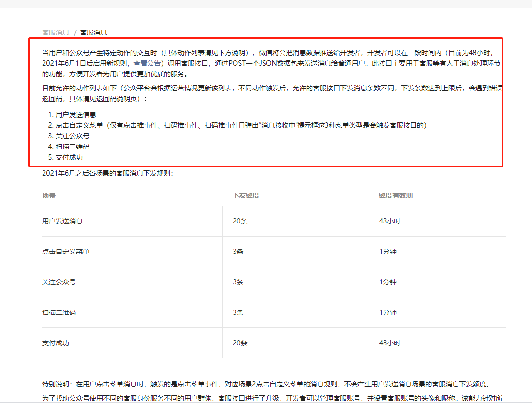Select table cell 关注公众号

[59, 282]
